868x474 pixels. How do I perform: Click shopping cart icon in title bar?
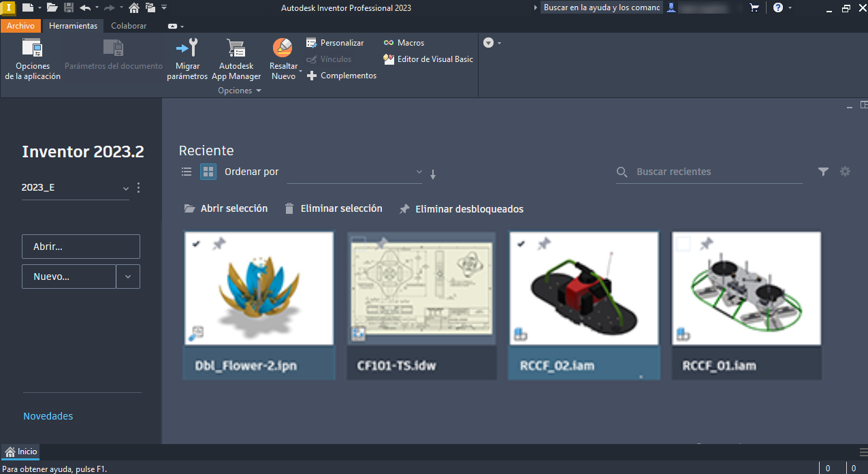(754, 7)
